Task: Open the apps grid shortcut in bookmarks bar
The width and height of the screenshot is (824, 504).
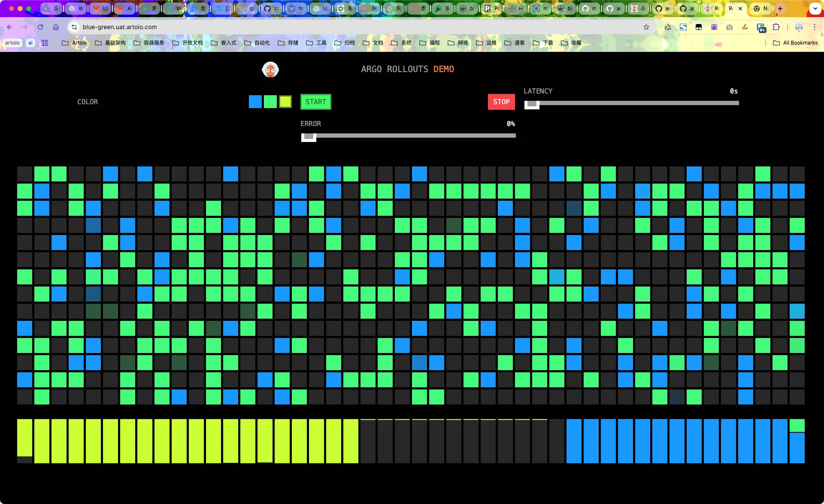Action: pos(45,43)
